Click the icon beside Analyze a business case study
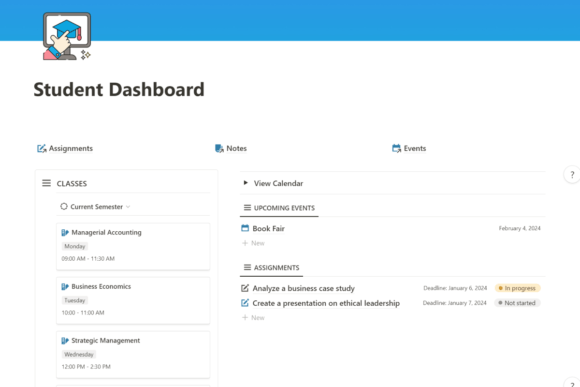The height and width of the screenshot is (387, 580). click(245, 288)
